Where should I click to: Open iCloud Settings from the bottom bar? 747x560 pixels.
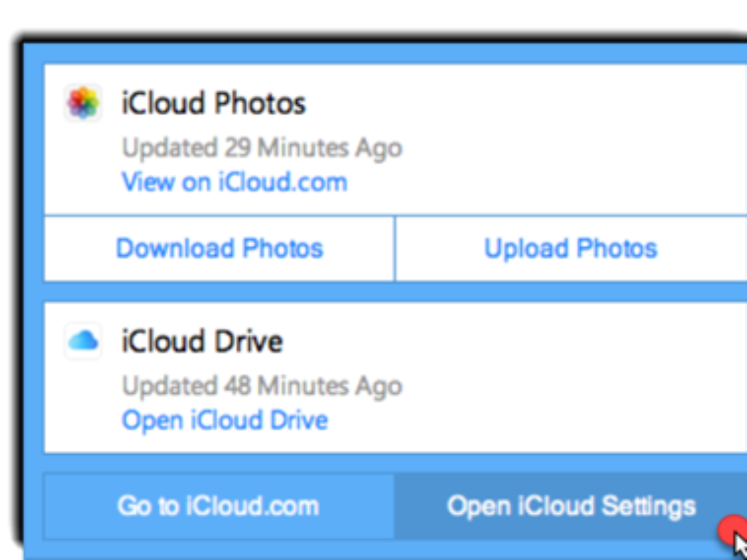point(571,506)
